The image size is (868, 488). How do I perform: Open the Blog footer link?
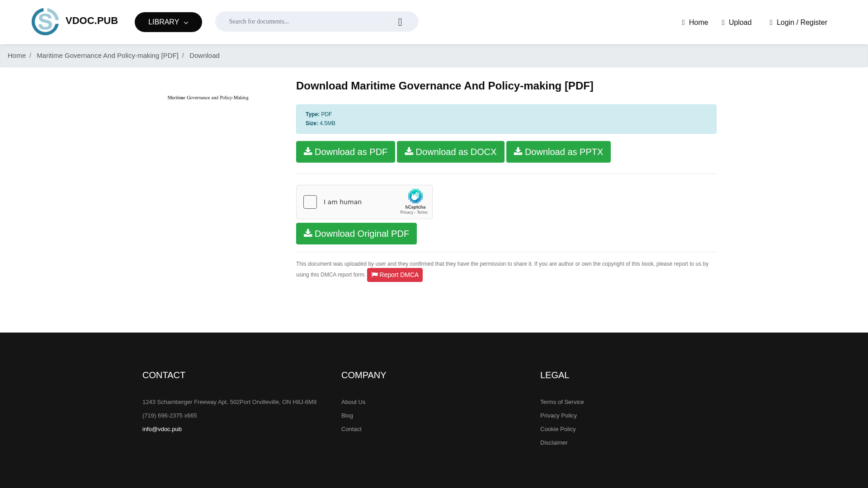tap(347, 416)
